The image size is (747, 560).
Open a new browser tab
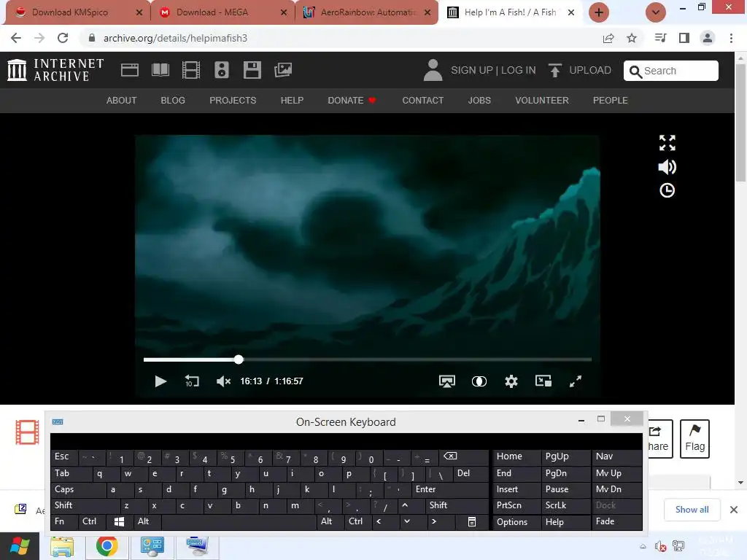599,12
